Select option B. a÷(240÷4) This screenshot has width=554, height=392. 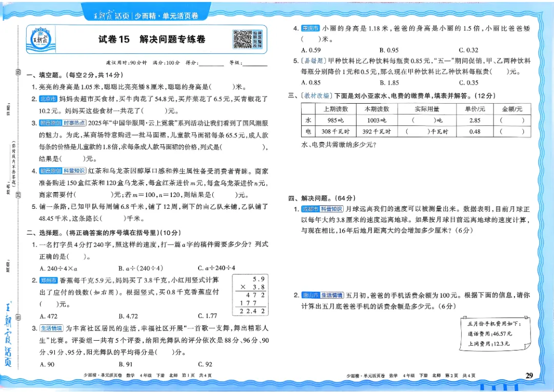click(x=141, y=268)
